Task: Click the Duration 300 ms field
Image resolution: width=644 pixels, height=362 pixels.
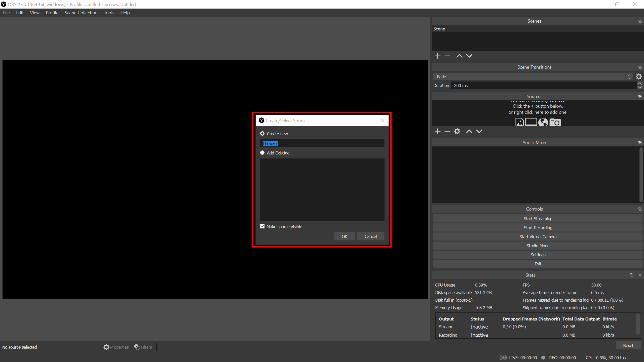Action: tap(544, 86)
